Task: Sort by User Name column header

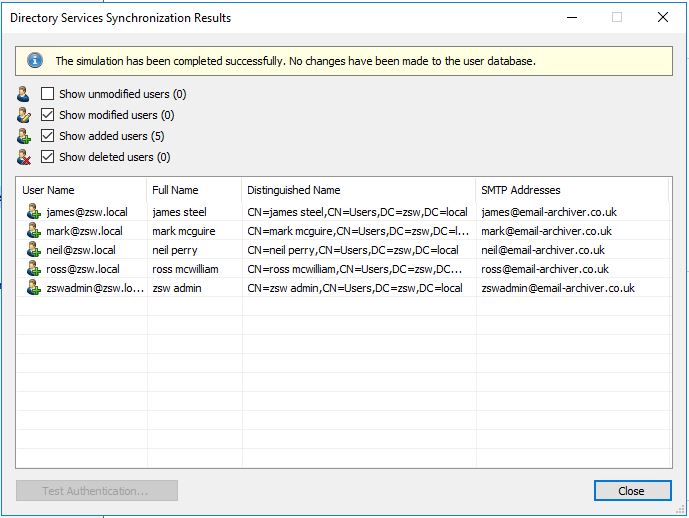Action: click(x=81, y=190)
